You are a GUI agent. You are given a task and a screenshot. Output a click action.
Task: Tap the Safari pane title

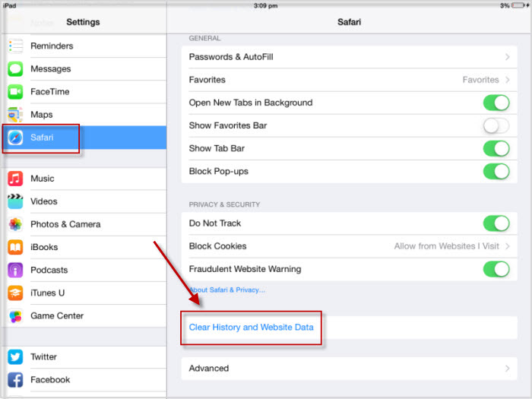(x=349, y=22)
